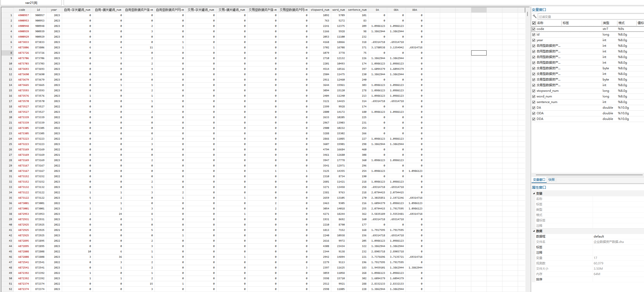Toggle the select-all variables checkbox in header
Screen dimensions: 644x292
534,23
